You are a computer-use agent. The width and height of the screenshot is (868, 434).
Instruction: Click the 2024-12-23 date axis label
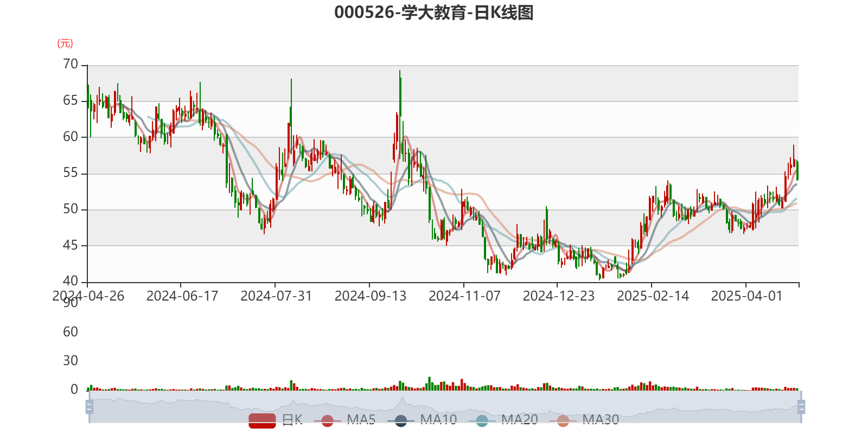tap(559, 296)
